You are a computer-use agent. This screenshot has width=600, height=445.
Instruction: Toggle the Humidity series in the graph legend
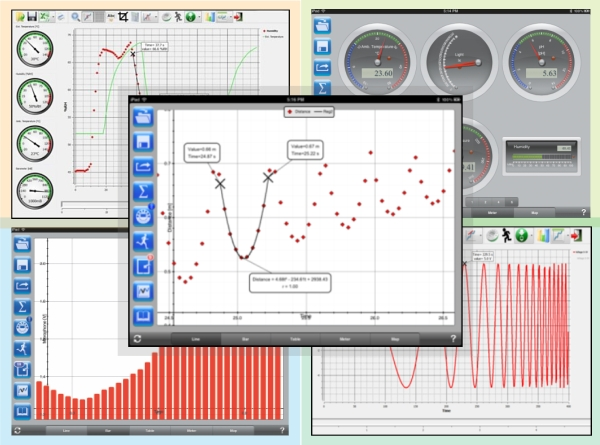pyautogui.click(x=270, y=31)
